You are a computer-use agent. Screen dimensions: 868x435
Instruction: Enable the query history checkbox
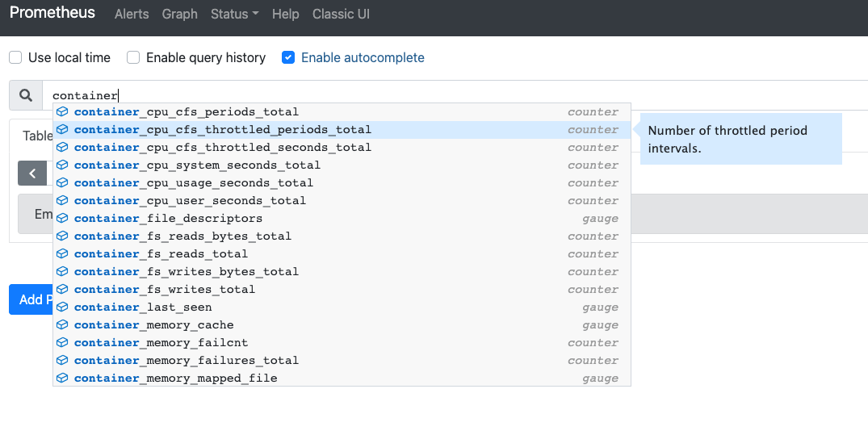(133, 57)
